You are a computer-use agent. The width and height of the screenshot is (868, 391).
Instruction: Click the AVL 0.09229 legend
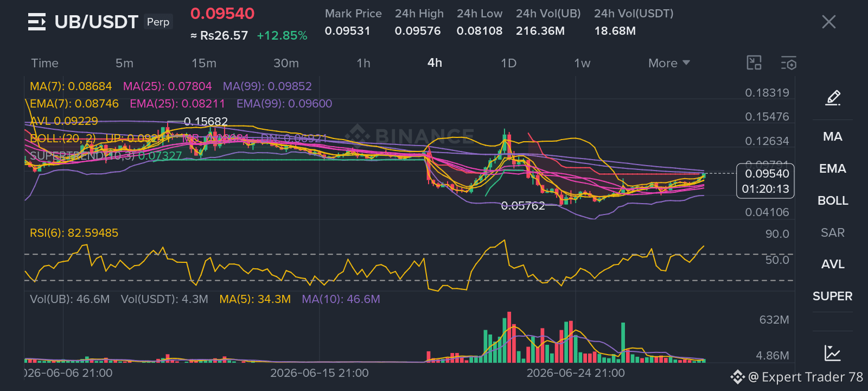click(64, 121)
